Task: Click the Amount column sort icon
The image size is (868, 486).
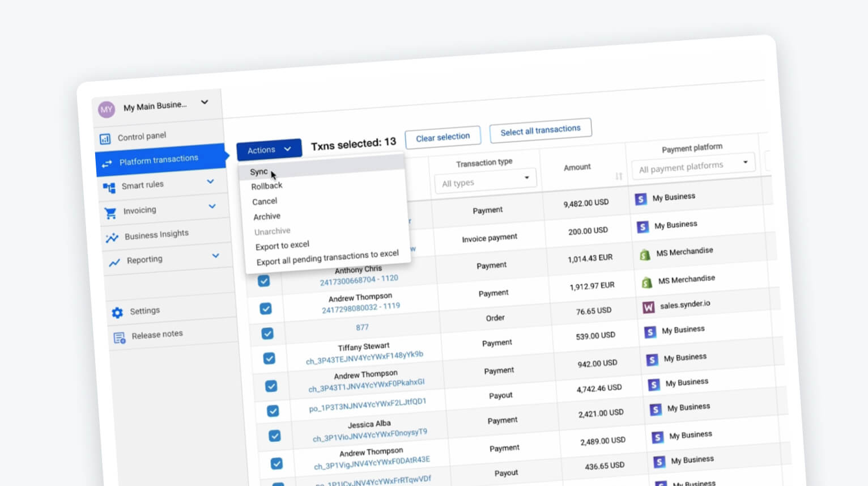Action: click(619, 176)
